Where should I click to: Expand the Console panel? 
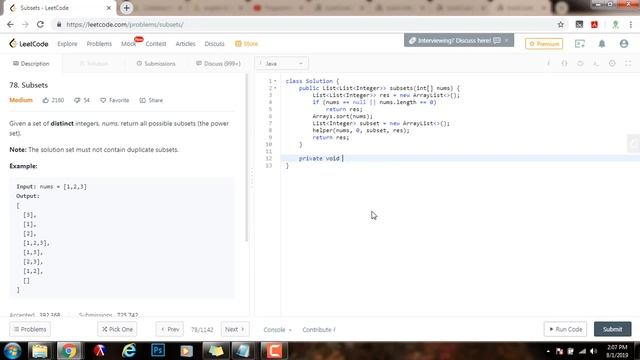pyautogui.click(x=277, y=329)
